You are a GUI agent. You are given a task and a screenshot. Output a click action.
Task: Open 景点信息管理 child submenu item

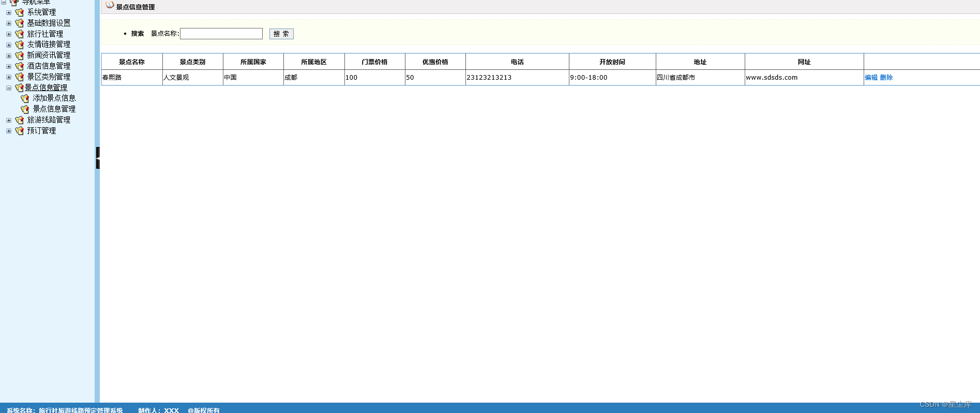coord(54,109)
